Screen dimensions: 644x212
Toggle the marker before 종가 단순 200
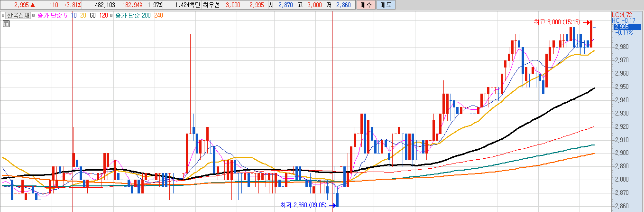pos(112,15)
